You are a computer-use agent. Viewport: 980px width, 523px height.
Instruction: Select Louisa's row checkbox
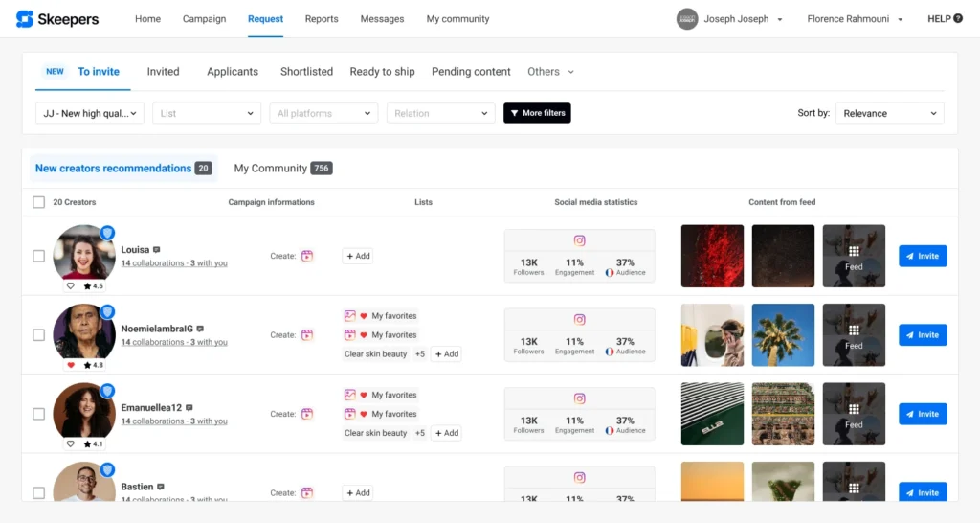click(x=38, y=256)
